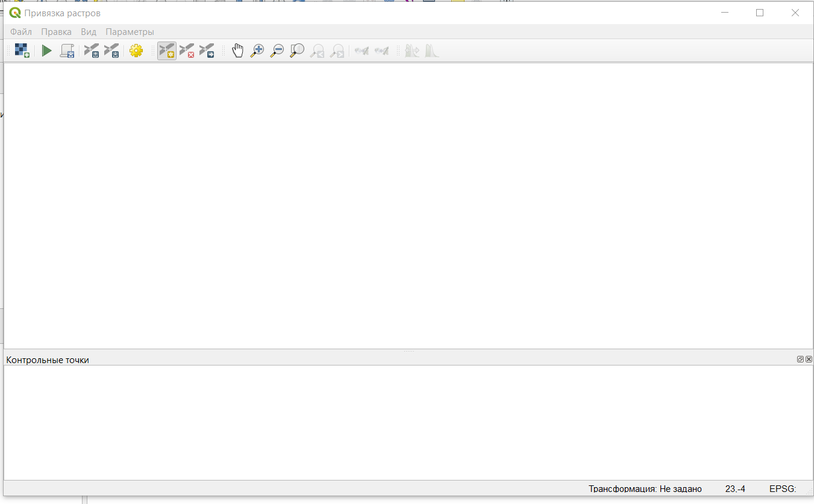Select the Move GCP Point tool
Screen dimensions: 814x504
[207, 51]
